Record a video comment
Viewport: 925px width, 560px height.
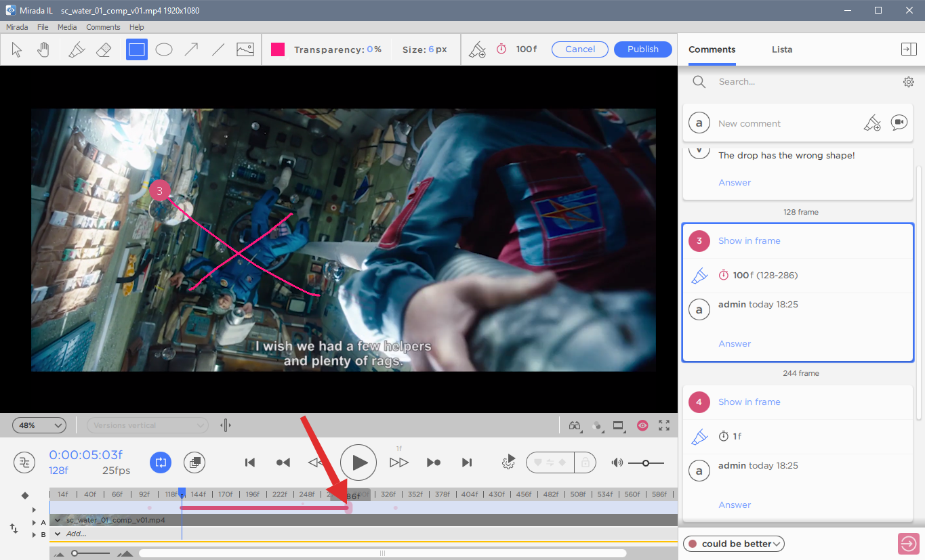(899, 123)
